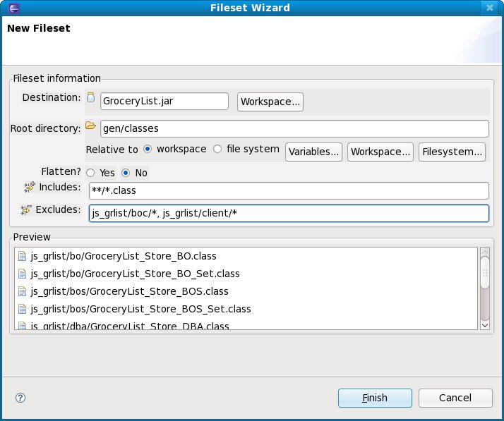Click the Filesystem... button

tap(452, 152)
